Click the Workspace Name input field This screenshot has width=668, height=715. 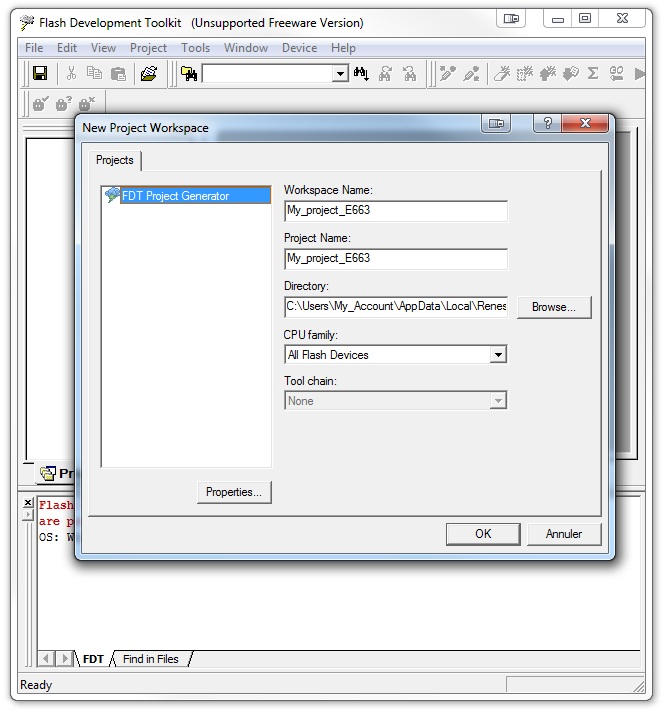[x=395, y=211]
